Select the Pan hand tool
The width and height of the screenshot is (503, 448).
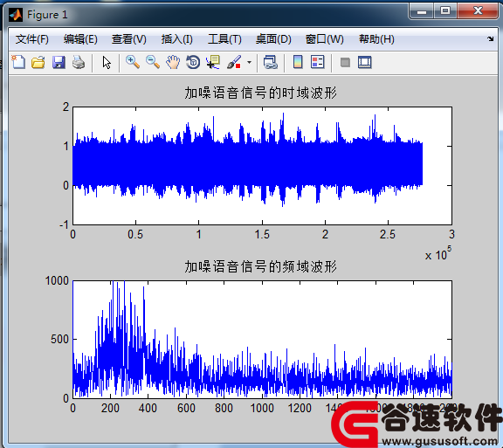point(173,62)
